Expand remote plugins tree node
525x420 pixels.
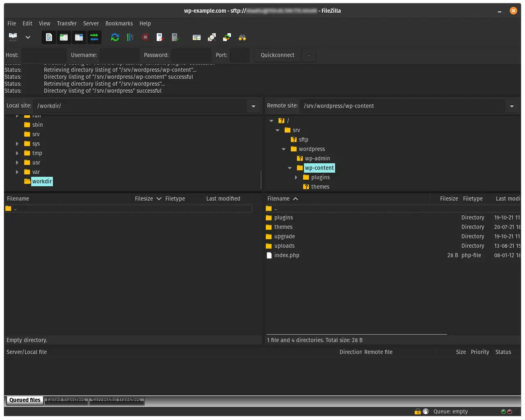296,177
